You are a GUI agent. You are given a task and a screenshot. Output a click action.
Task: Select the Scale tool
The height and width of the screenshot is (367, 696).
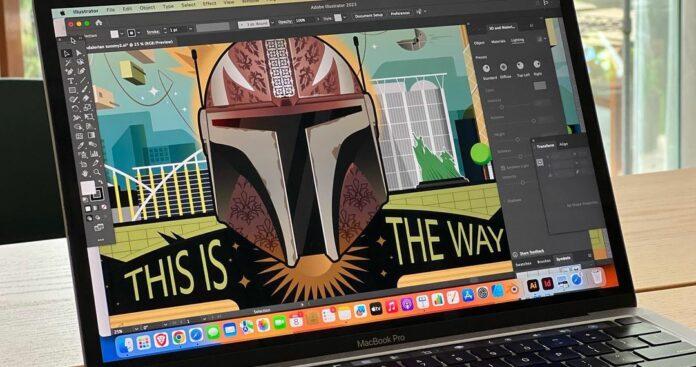[x=87, y=107]
